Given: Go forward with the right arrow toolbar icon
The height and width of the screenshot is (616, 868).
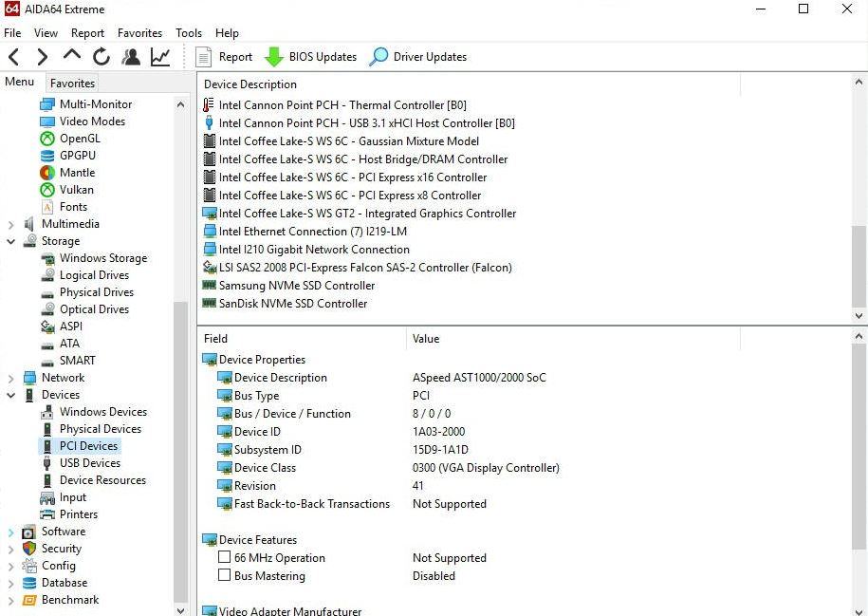Looking at the screenshot, I should (42, 57).
